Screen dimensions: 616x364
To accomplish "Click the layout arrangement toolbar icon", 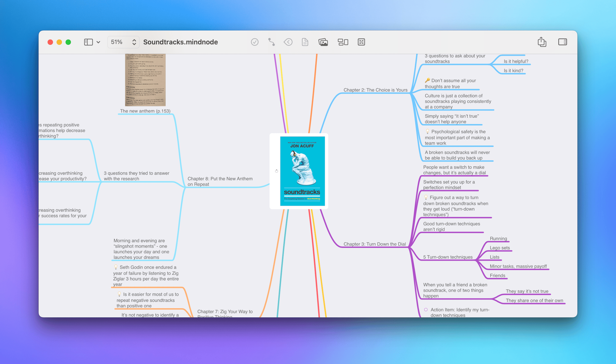I will 343,42.
